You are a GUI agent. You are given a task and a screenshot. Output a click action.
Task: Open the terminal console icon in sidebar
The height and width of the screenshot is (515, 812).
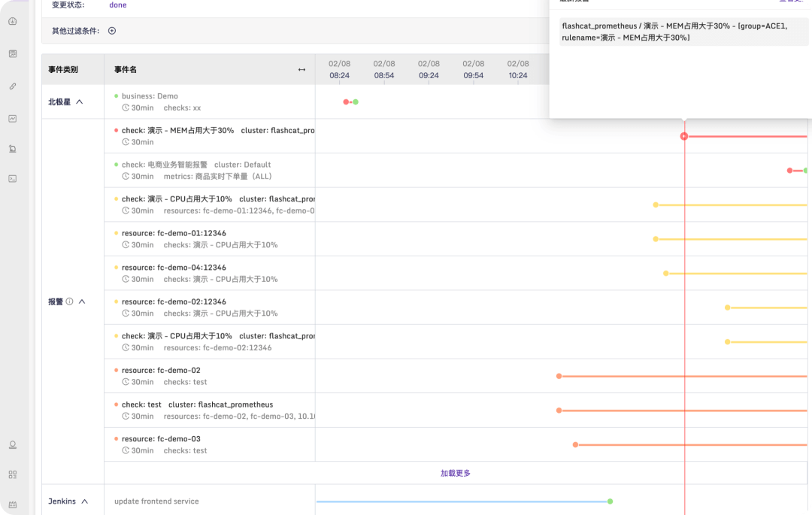point(13,179)
